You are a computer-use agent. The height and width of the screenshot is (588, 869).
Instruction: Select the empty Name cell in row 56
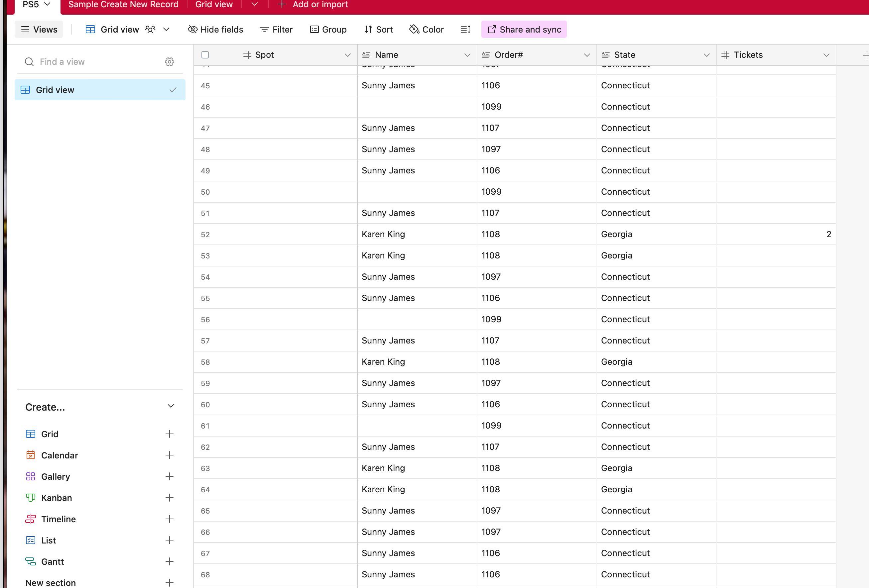point(417,319)
